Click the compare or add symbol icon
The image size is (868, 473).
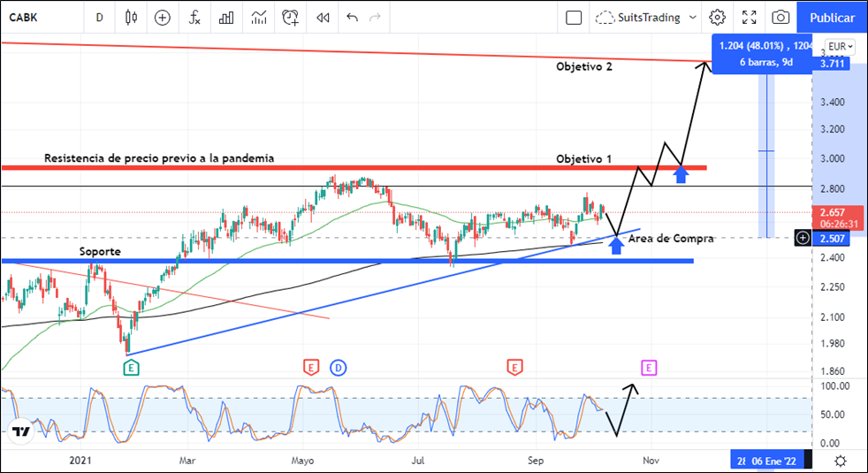point(163,17)
